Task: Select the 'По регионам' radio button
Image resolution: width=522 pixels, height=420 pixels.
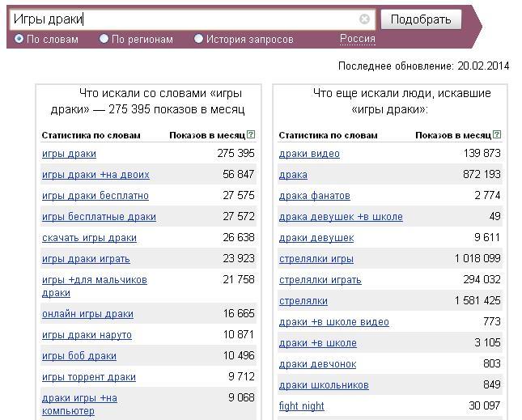Action: point(104,39)
